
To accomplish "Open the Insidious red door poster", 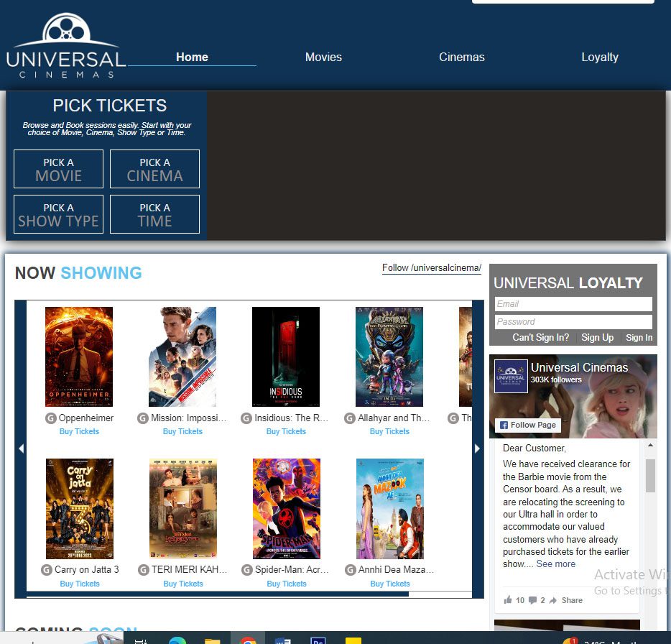I will [x=286, y=356].
